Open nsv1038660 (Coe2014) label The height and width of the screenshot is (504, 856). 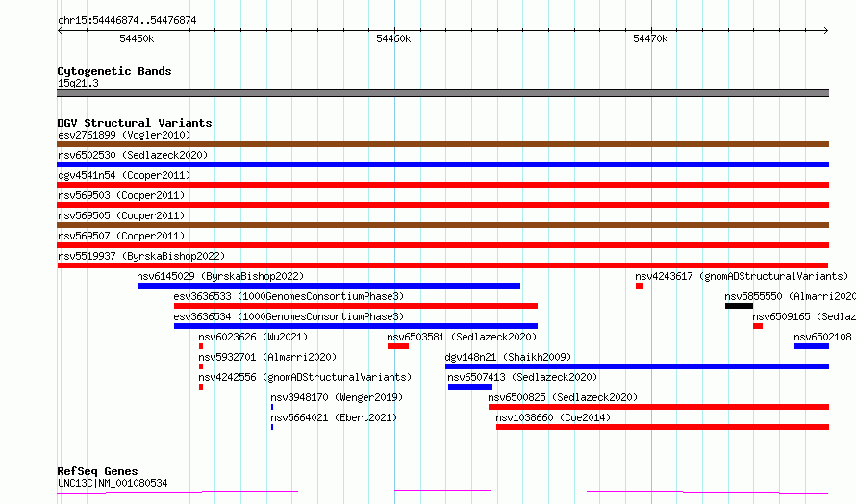pyautogui.click(x=553, y=417)
